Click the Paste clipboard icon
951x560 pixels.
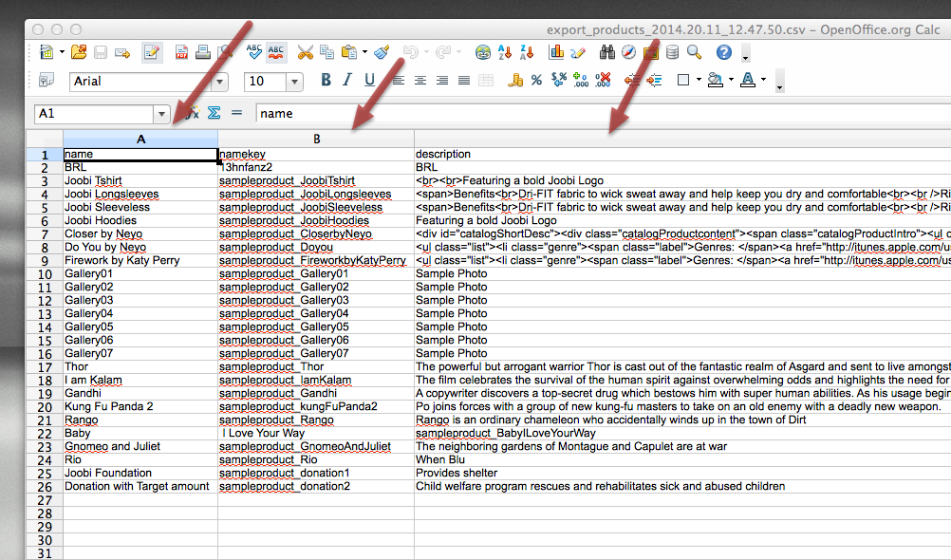point(348,53)
